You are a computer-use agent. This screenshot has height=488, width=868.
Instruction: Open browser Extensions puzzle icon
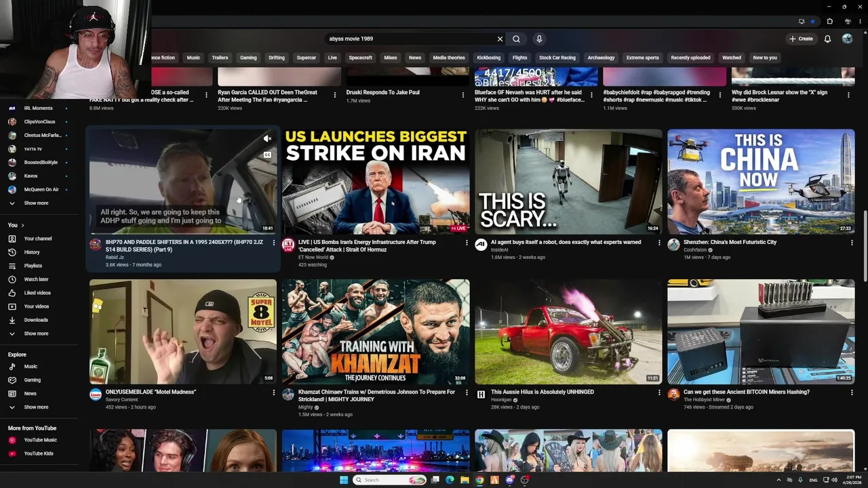pyautogui.click(x=829, y=21)
